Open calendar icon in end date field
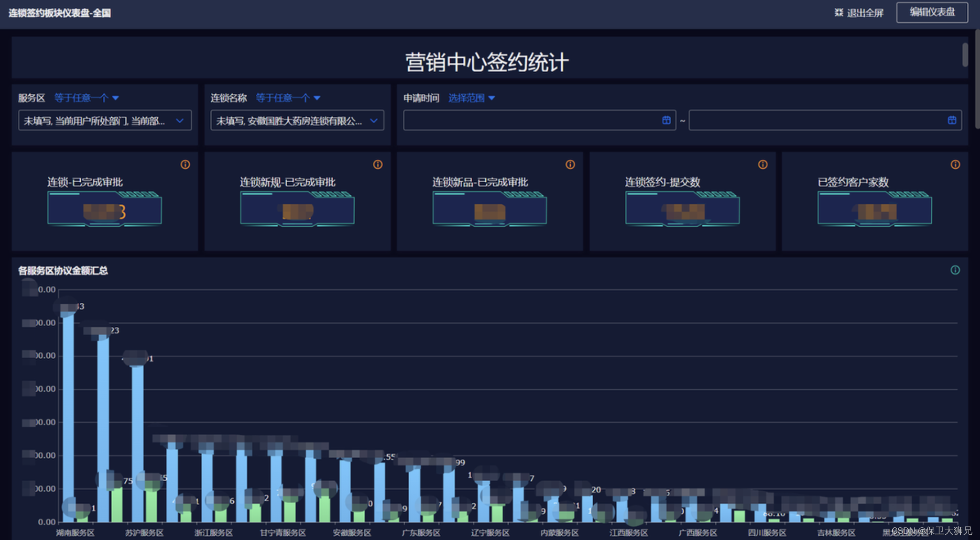Screen dimensions: 980x540 coord(952,120)
